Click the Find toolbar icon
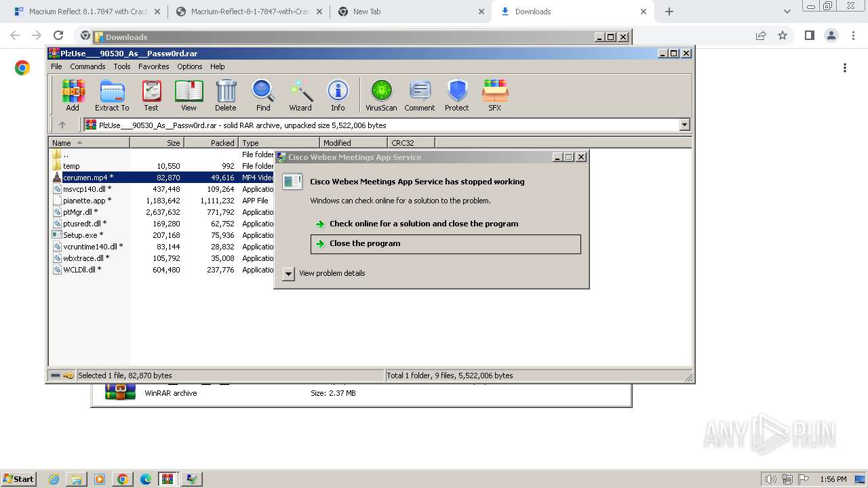Viewport: 868px width, 488px height. pos(263,95)
